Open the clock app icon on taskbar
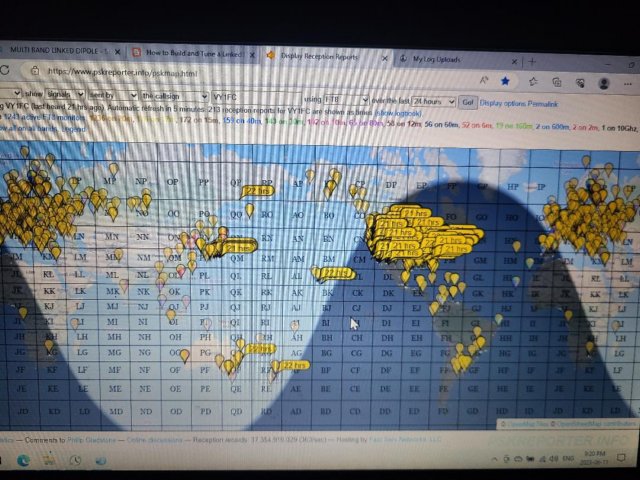The image size is (640, 480). pos(75,460)
